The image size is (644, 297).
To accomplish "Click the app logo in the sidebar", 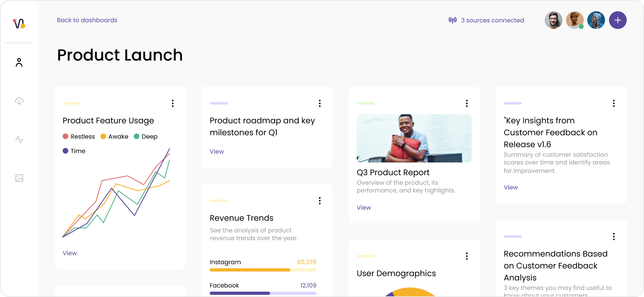I will click(19, 24).
